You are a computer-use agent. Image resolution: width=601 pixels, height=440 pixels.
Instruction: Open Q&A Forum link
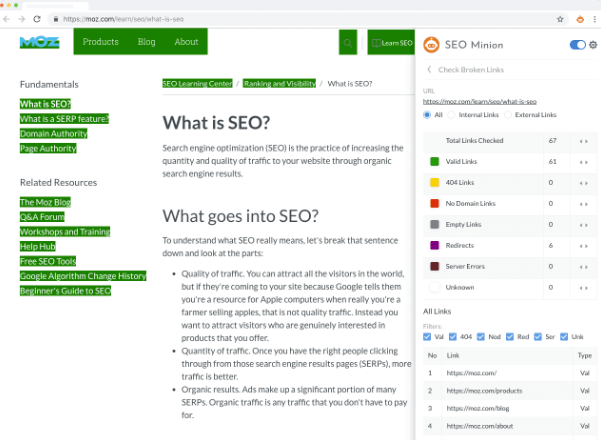[42, 217]
